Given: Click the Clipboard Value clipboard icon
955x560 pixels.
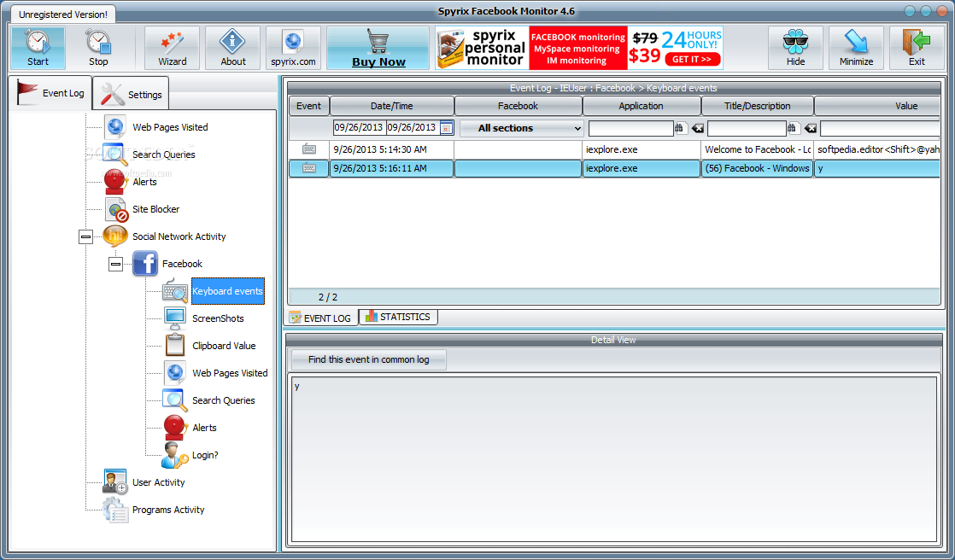Looking at the screenshot, I should (175, 345).
